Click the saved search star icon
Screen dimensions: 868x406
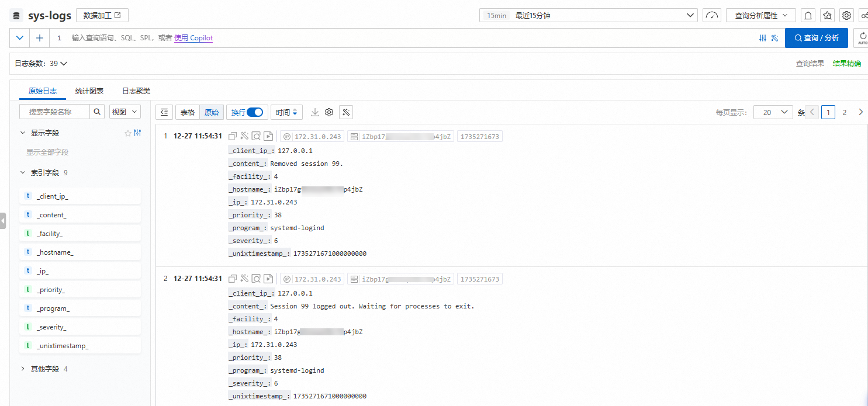tap(827, 15)
